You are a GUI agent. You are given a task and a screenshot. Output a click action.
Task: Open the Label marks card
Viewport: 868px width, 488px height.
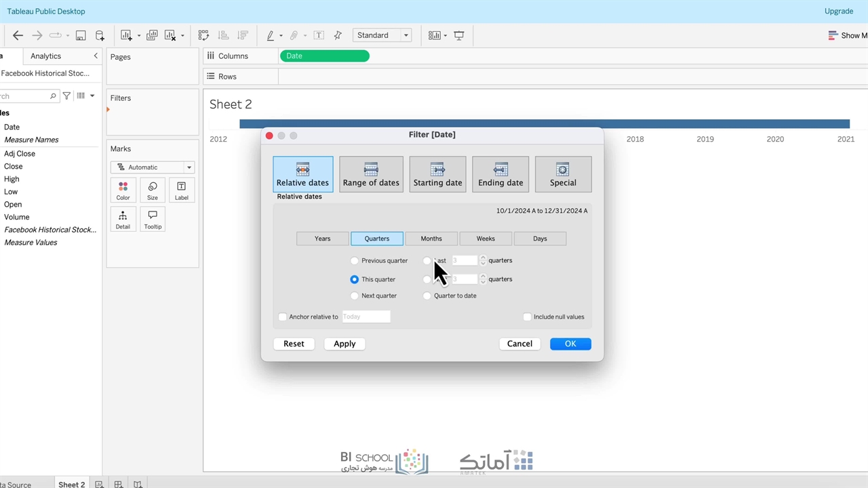point(181,190)
